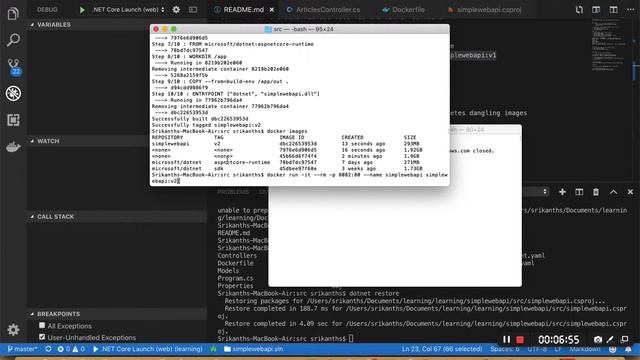Toggle All Exceptions breakpoint checkbox

coord(42,325)
